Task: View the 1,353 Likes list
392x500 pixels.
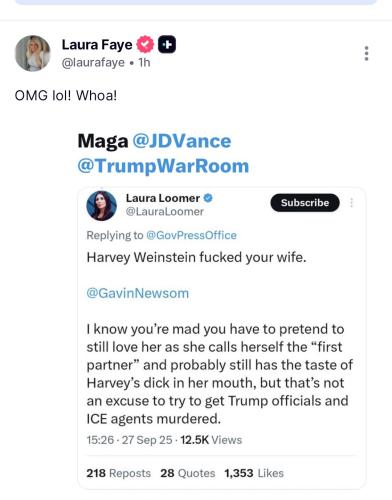Action: coord(254,473)
